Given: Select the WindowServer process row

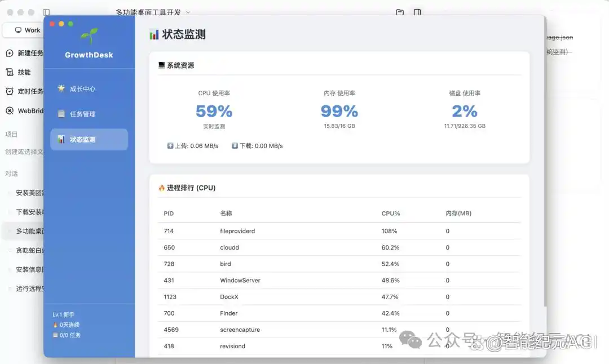Looking at the screenshot, I should [x=339, y=280].
